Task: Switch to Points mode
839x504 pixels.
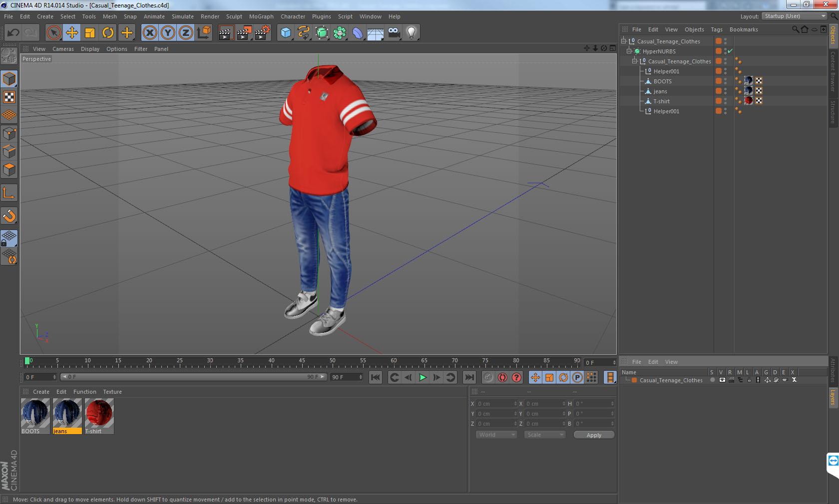Action: pos(9,133)
